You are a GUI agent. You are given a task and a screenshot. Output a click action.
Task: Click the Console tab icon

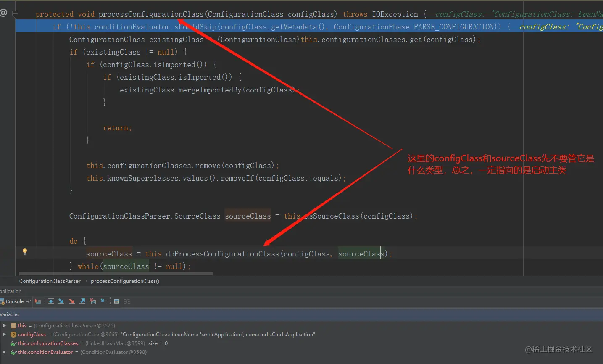click(x=2, y=301)
